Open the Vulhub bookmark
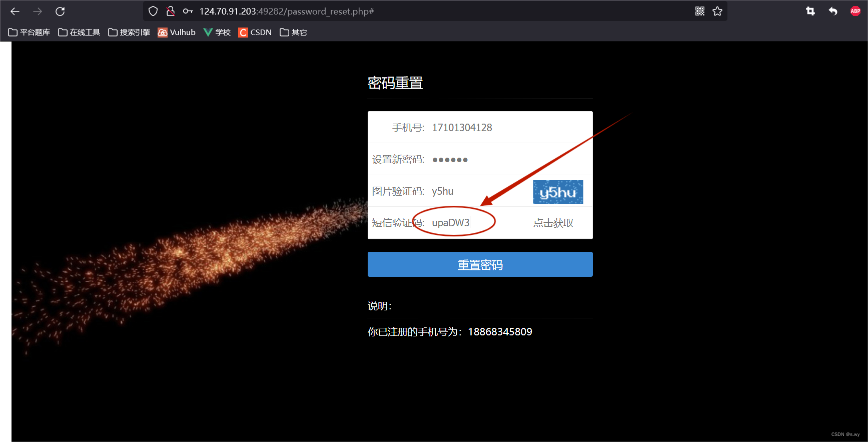The image size is (868, 442). click(177, 32)
